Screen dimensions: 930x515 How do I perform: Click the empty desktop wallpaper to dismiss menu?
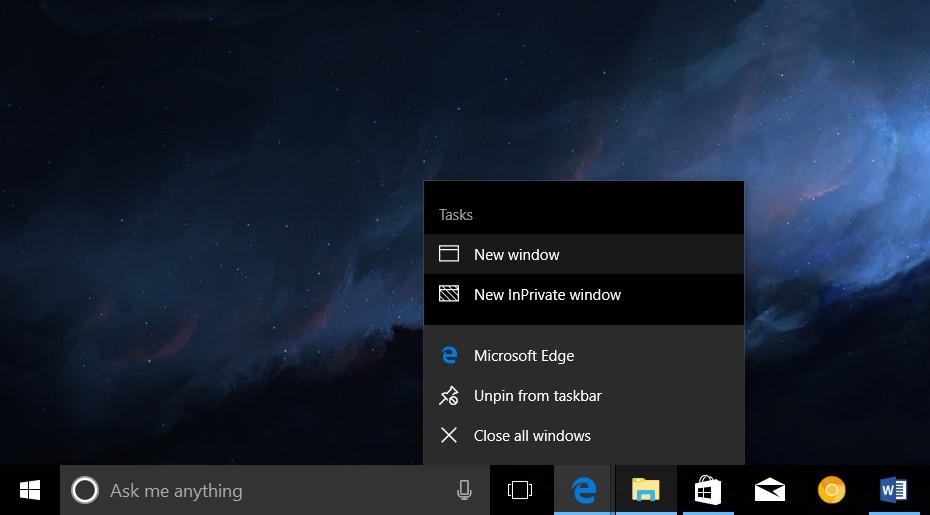[200, 200]
